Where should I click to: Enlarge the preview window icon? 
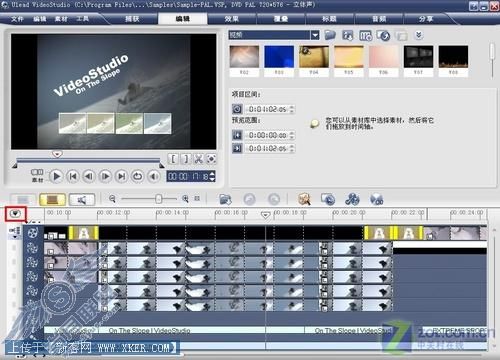pos(211,159)
